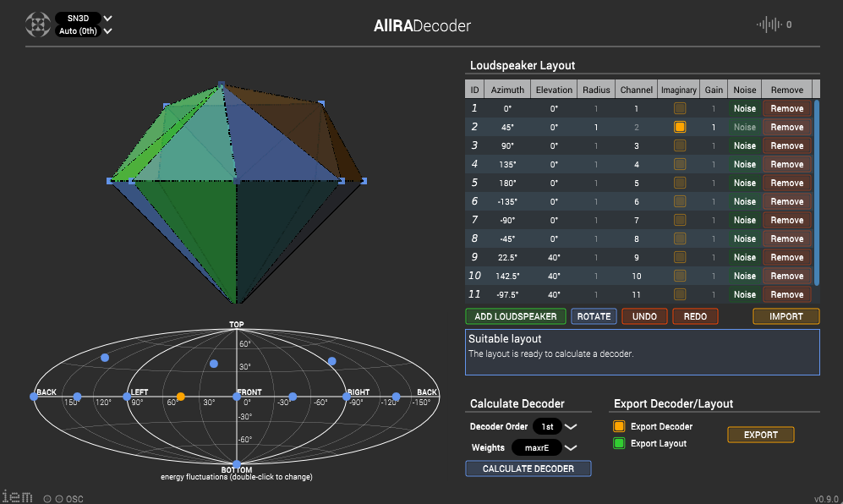Click the Radius column header
Screen dimensions: 843x504
tap(596, 90)
